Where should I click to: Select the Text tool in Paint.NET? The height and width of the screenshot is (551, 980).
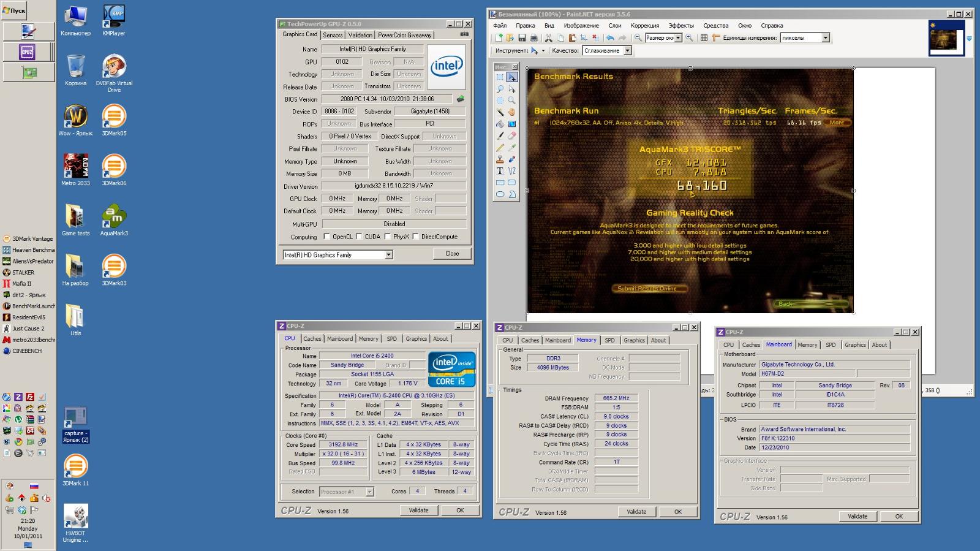tap(500, 171)
